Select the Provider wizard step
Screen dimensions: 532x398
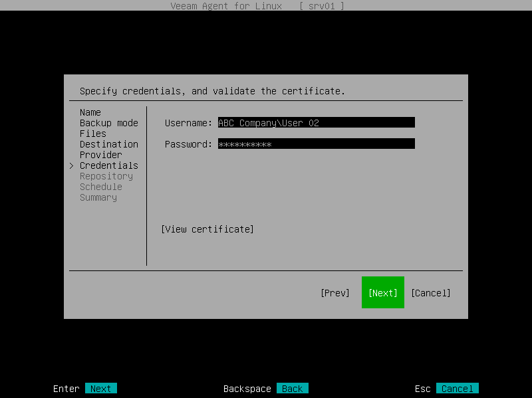100,154
